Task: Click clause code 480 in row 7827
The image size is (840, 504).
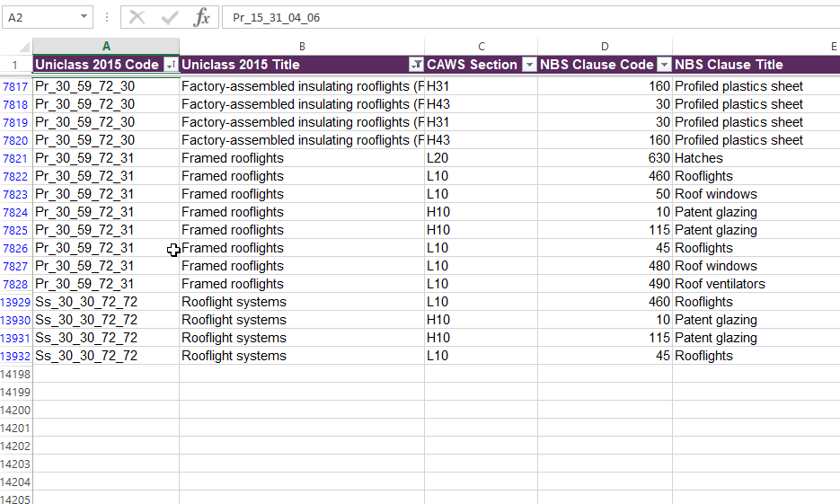Action: (605, 266)
